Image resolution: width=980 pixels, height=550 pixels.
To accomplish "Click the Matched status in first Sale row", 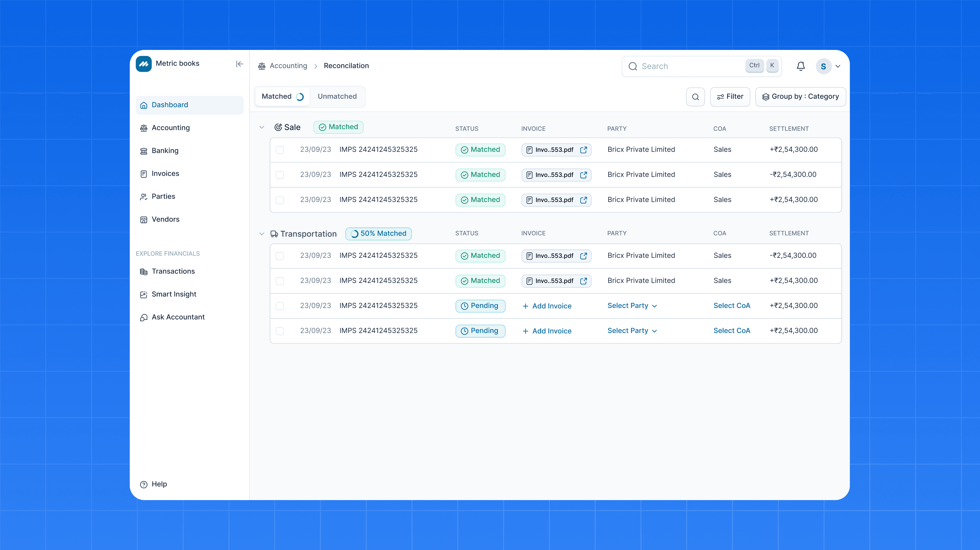I will [x=480, y=150].
